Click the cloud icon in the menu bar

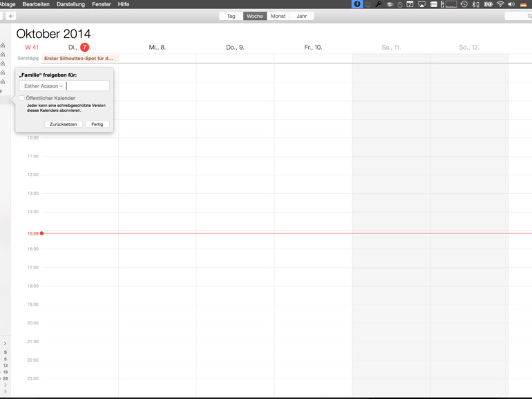pos(390,4)
